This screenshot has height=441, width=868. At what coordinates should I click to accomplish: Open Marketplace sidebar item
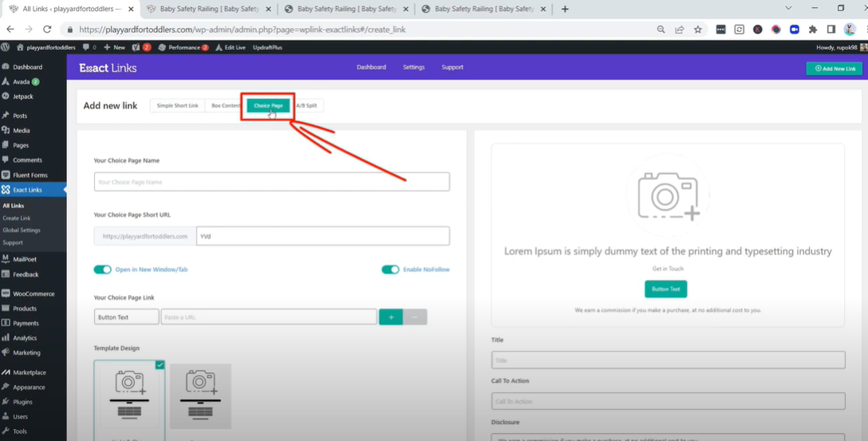[x=30, y=372]
